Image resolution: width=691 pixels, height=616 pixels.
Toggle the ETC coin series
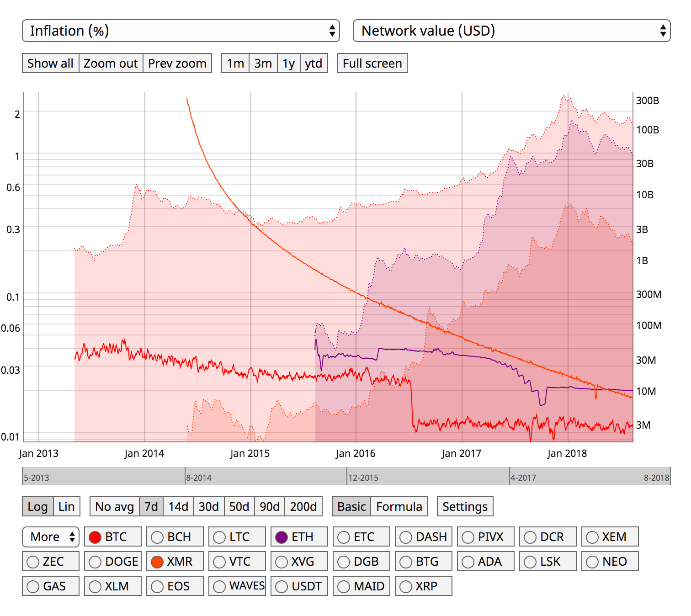pos(361,536)
